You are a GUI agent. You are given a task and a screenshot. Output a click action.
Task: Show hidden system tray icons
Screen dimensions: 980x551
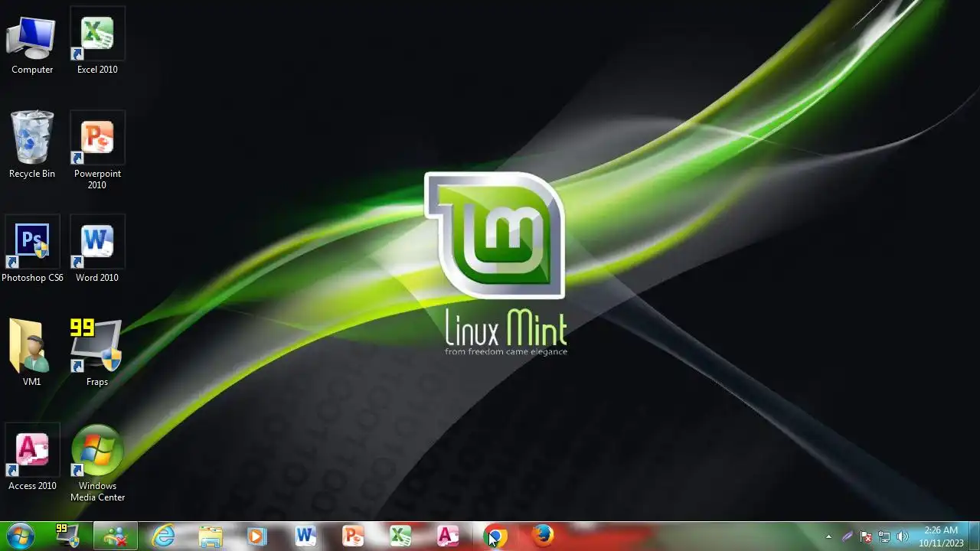pos(828,536)
